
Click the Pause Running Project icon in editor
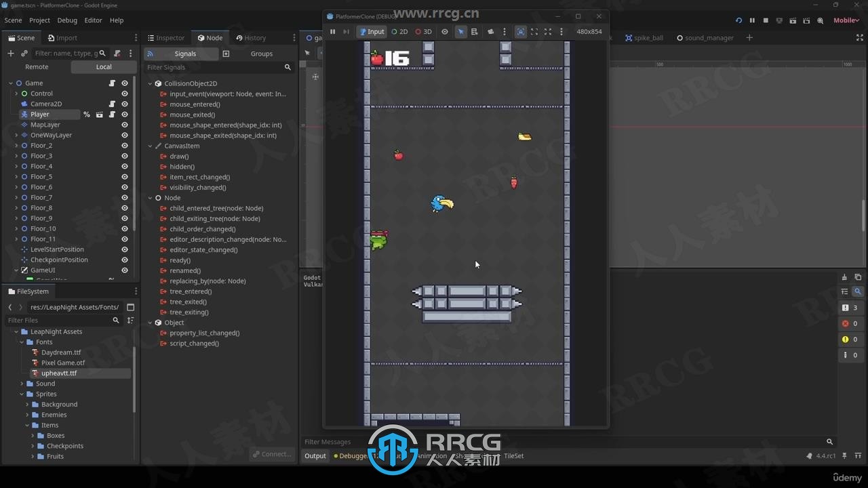click(752, 20)
